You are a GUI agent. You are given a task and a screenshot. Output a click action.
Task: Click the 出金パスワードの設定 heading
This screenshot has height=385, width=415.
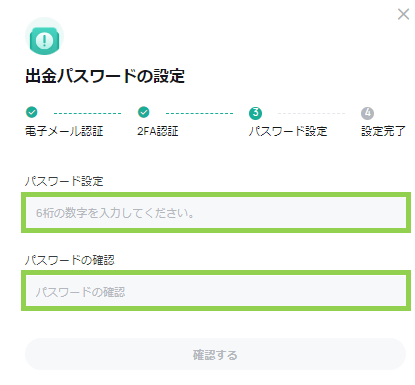click(105, 76)
